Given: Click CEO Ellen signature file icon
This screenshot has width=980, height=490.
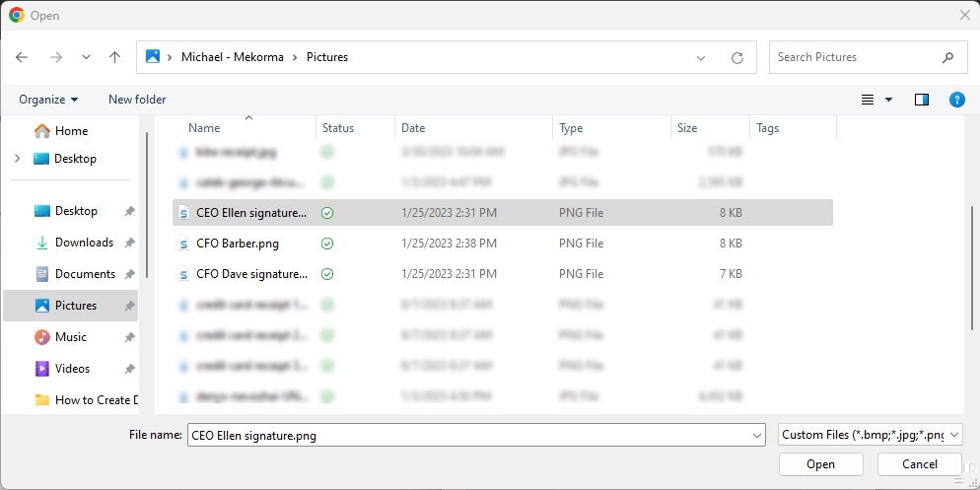Looking at the screenshot, I should [x=183, y=213].
